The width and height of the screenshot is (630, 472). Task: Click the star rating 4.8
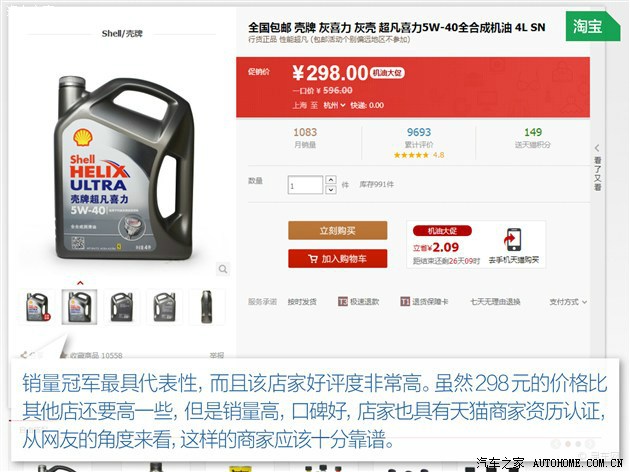pyautogui.click(x=419, y=155)
